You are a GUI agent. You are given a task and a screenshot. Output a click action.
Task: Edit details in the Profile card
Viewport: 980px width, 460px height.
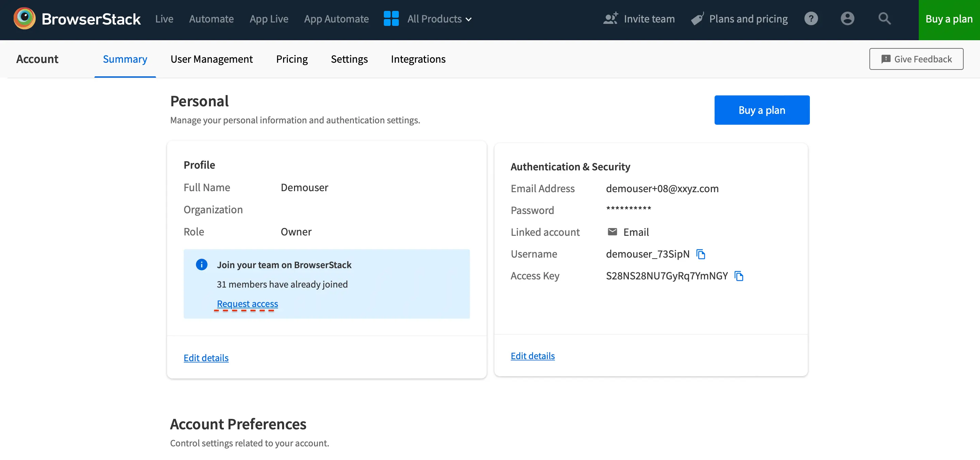tap(206, 358)
